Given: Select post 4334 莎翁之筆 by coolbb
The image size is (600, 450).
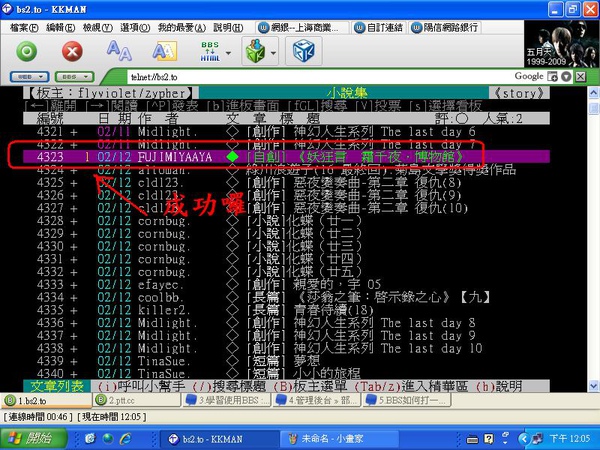Looking at the screenshot, I should click(286, 297).
